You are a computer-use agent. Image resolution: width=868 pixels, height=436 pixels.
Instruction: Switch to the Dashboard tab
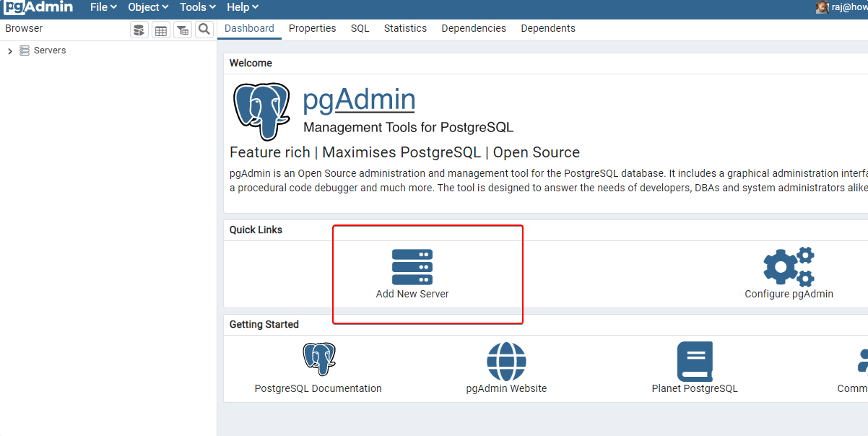249,29
